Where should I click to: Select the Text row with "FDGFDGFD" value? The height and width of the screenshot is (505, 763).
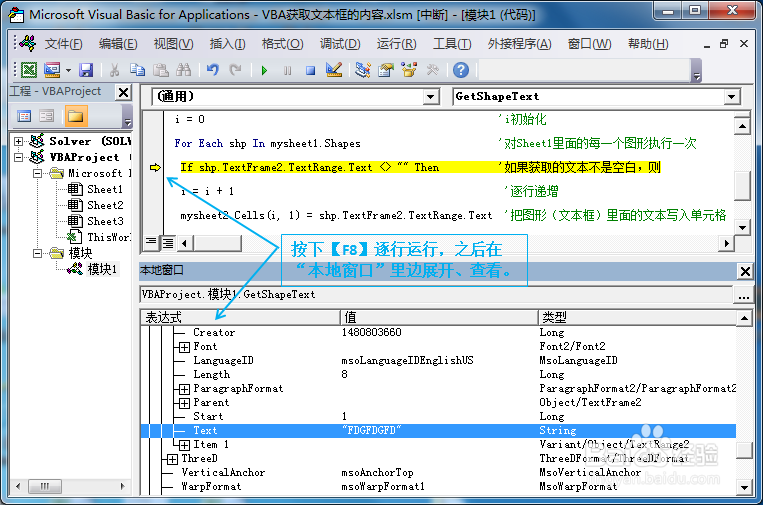click(438, 431)
